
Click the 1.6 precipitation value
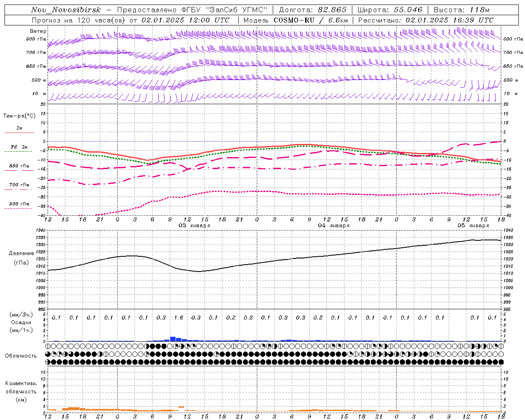tap(178, 317)
